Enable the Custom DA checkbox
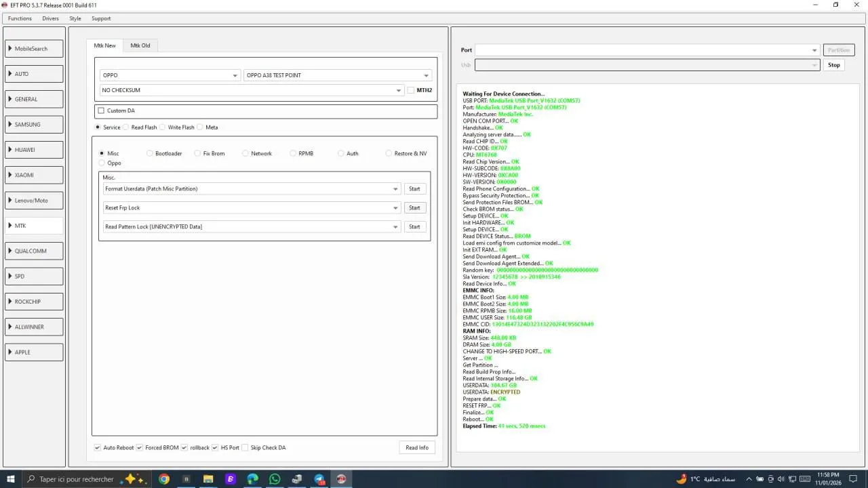The image size is (868, 488). click(102, 110)
